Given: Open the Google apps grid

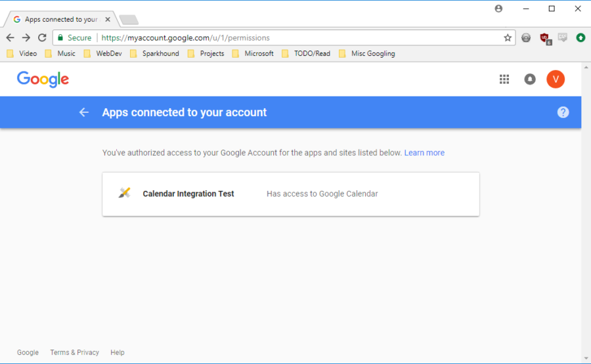Looking at the screenshot, I should tap(504, 79).
